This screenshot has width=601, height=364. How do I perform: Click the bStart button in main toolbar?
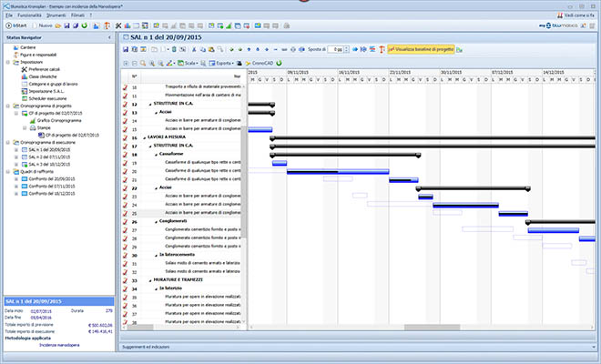[x=17, y=25]
